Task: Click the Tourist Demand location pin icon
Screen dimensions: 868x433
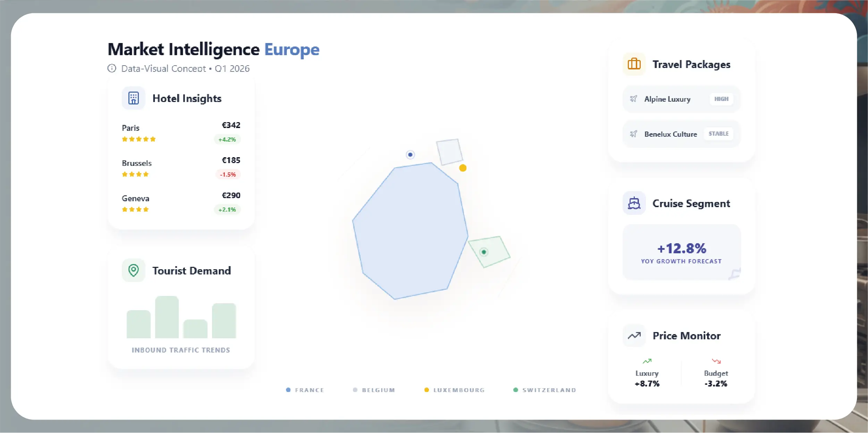Action: (x=133, y=270)
